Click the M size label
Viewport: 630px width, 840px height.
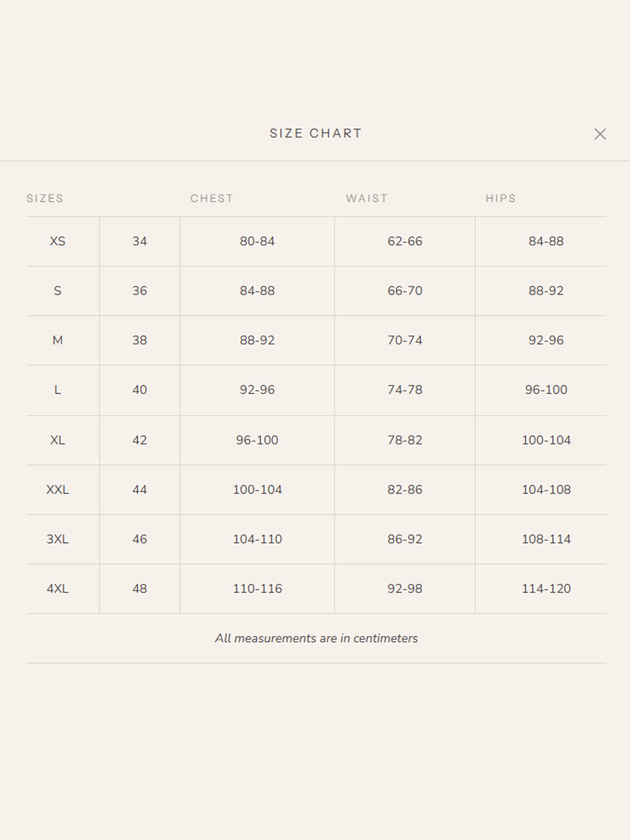[58, 340]
